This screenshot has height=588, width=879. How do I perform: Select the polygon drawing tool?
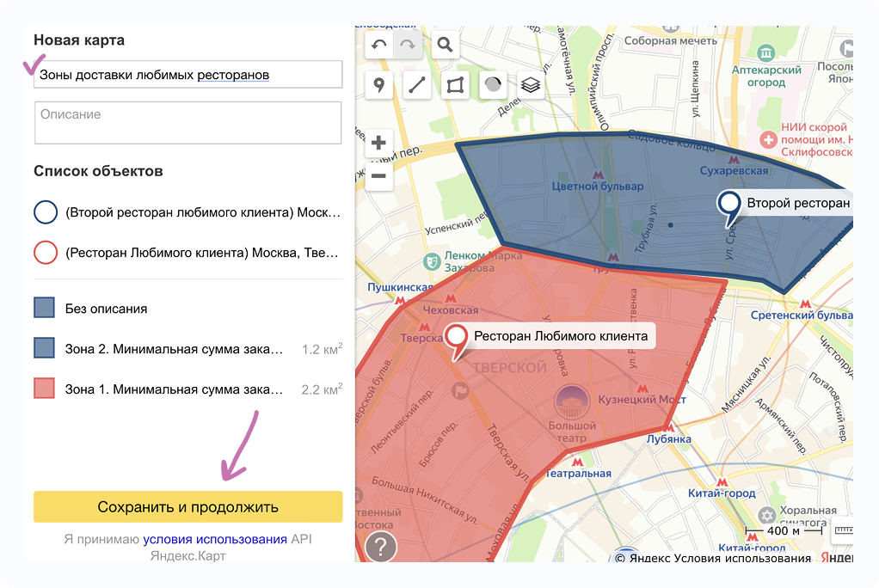455,85
